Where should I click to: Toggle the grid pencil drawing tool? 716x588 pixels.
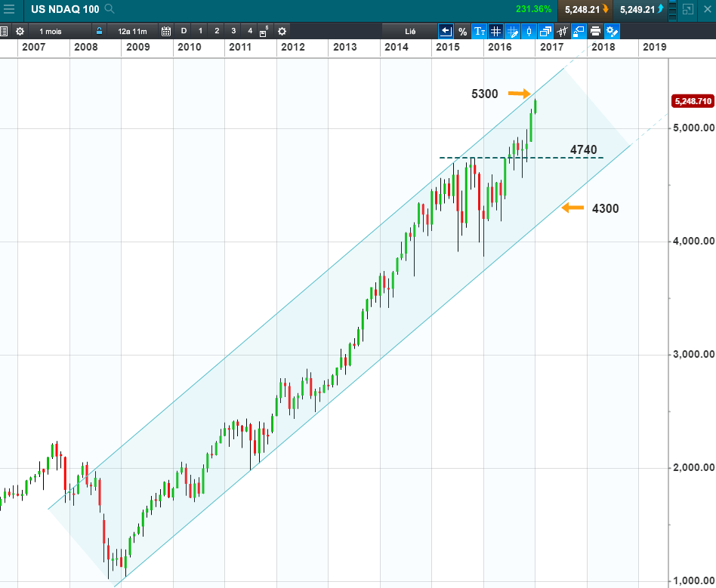coord(512,32)
